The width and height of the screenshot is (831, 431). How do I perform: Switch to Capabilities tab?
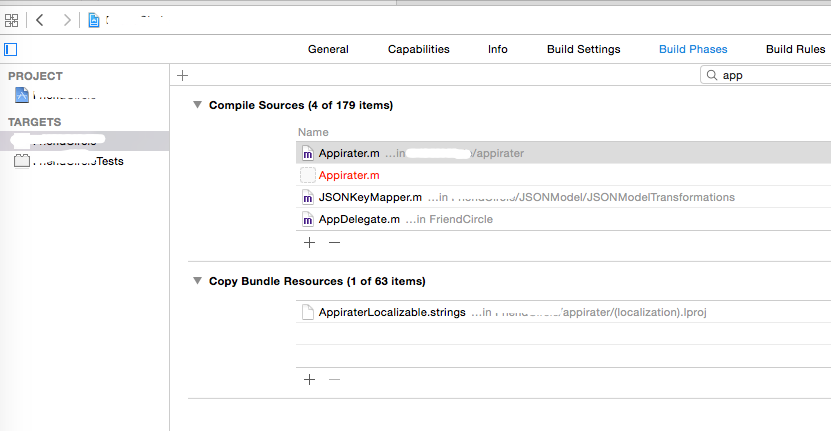pyautogui.click(x=419, y=49)
